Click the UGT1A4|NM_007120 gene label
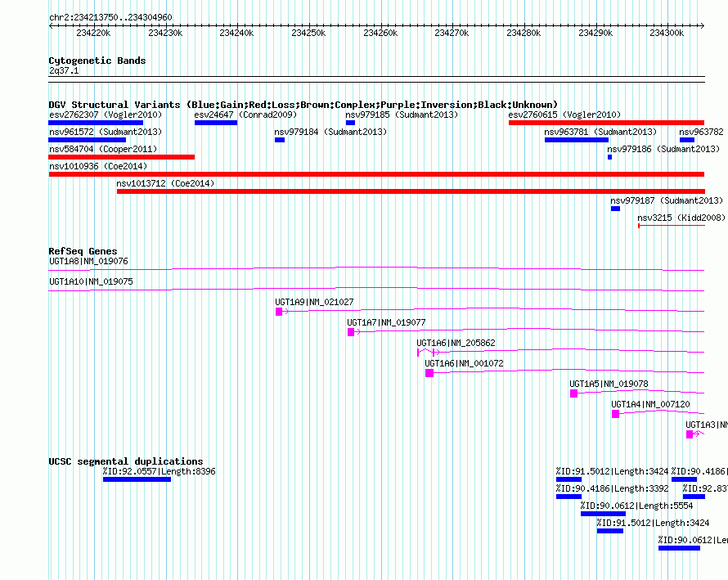 [x=650, y=404]
